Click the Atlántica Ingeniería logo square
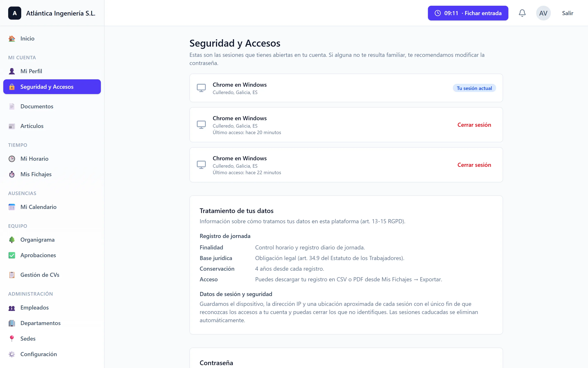Image resolution: width=588 pixels, height=368 pixels. [14, 13]
